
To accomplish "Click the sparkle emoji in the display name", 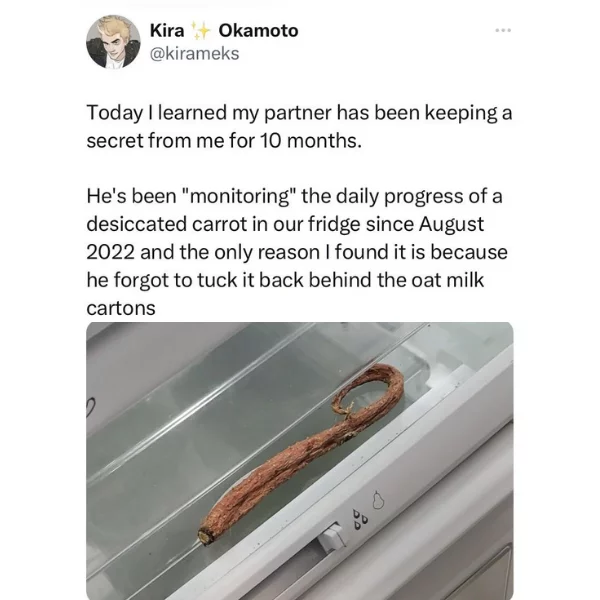I will tap(201, 31).
